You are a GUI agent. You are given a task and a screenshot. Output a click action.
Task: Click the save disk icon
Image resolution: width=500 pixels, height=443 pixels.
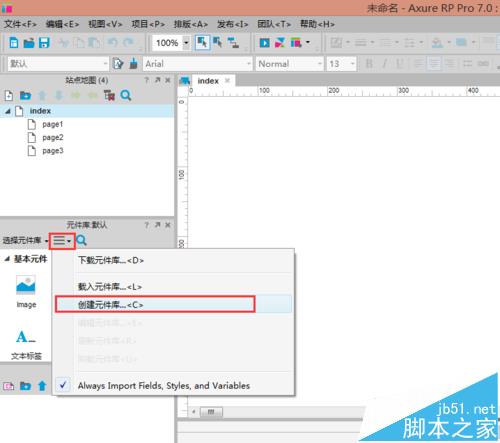[44, 43]
